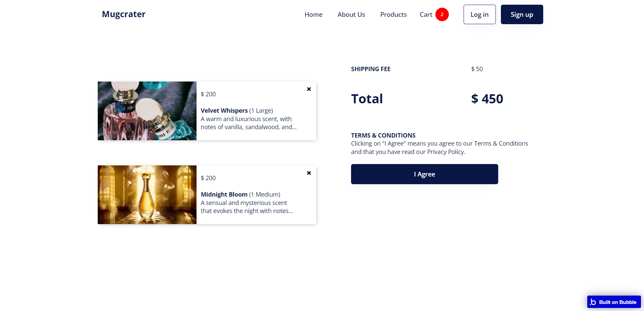Open the Velvet Whispers product image
The height and width of the screenshot is (311, 644).
tap(147, 111)
